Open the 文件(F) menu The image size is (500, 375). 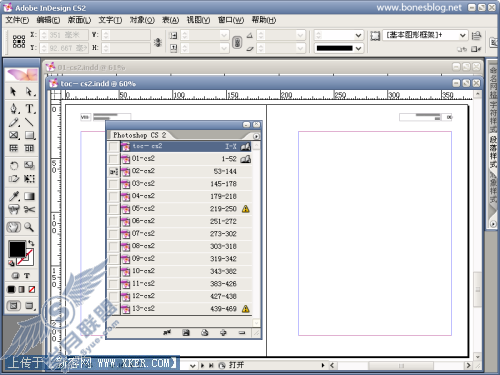[x=17, y=20]
